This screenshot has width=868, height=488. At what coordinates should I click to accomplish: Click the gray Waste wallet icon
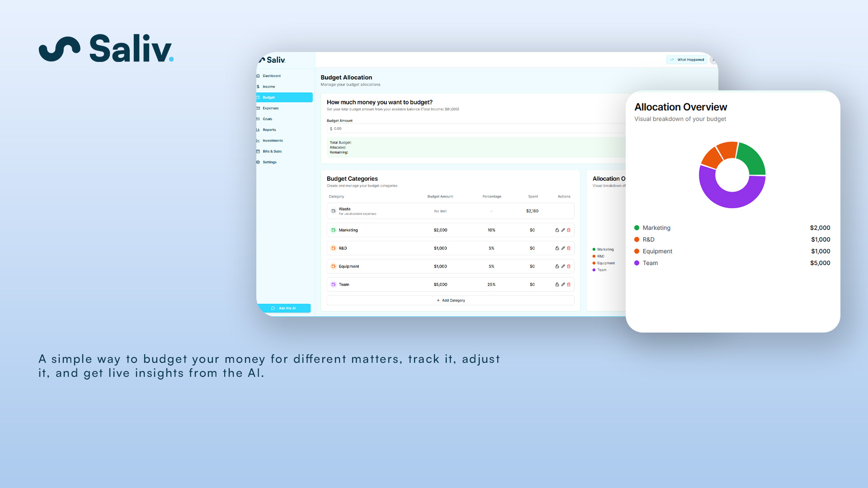click(x=334, y=211)
